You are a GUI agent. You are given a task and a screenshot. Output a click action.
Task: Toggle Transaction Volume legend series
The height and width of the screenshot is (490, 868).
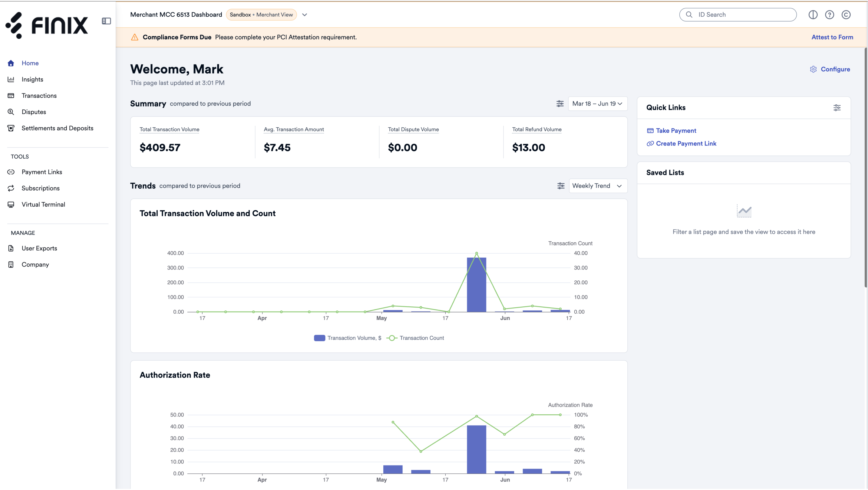tap(347, 338)
